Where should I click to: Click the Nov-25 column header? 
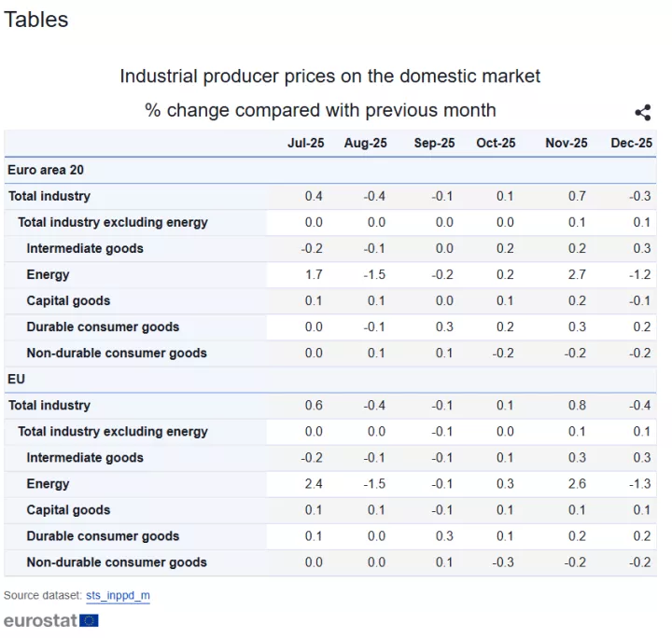coord(566,143)
